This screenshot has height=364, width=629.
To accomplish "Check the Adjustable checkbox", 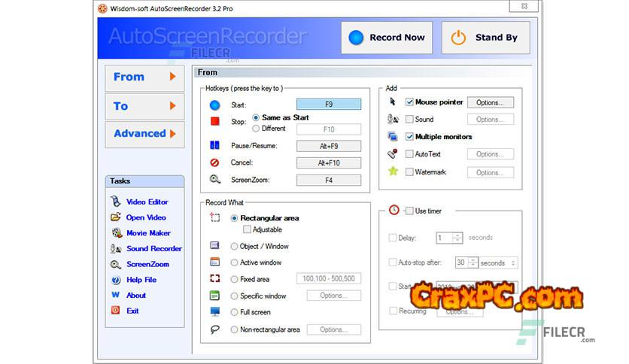I will tap(247, 229).
